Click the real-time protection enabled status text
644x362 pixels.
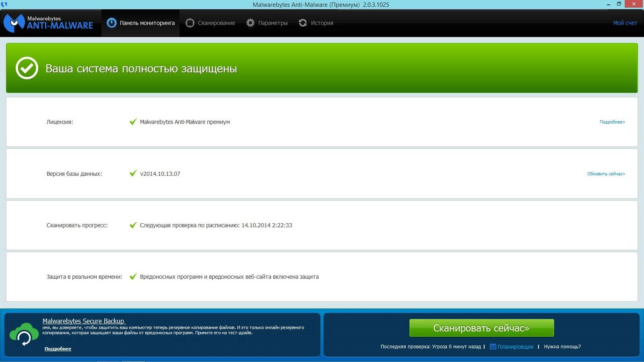pos(229,277)
